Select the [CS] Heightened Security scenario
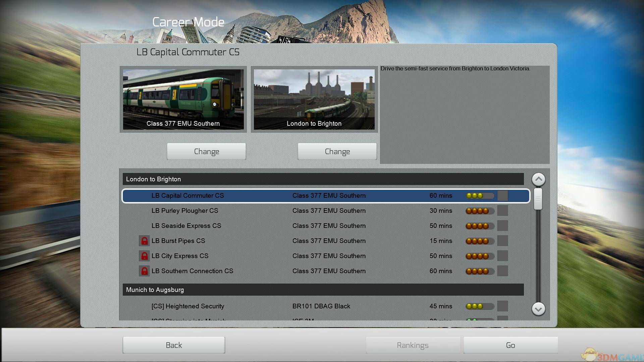 pos(187,306)
